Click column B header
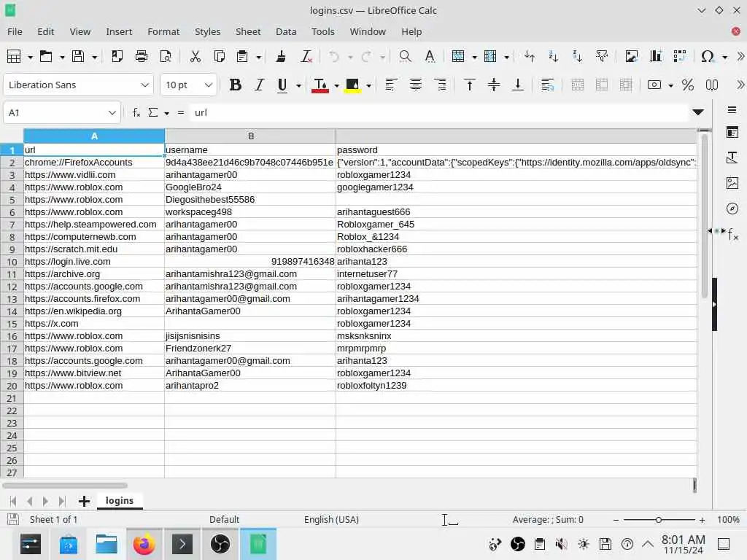 click(251, 136)
